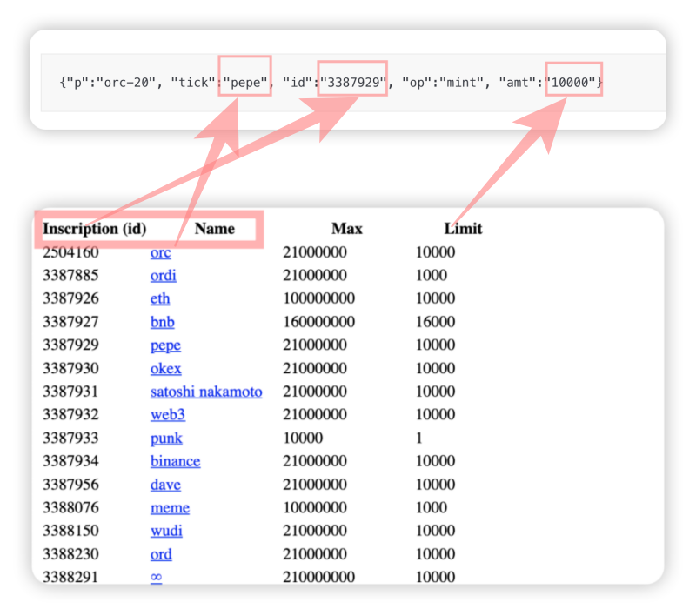Image resolution: width=696 pixels, height=616 pixels.
Task: Select inscription id 3388150
Action: (70, 531)
